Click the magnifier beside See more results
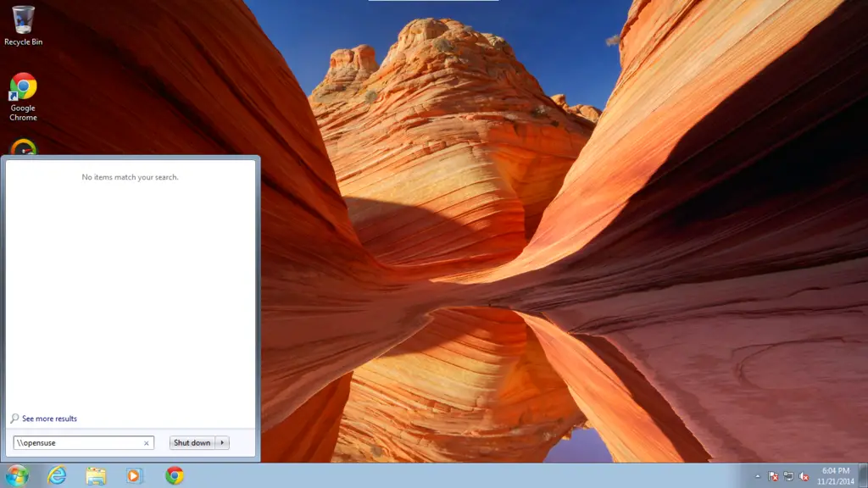The image size is (868, 488). click(15, 419)
